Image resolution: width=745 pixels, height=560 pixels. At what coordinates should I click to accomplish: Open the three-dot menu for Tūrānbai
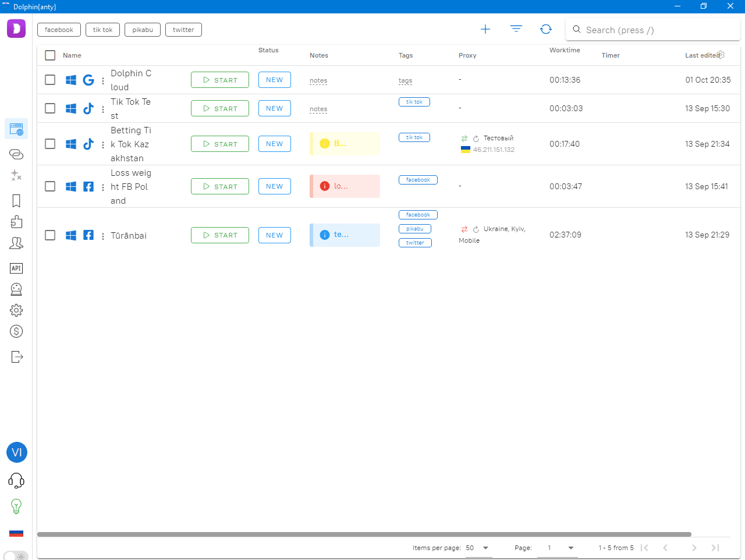[103, 236]
